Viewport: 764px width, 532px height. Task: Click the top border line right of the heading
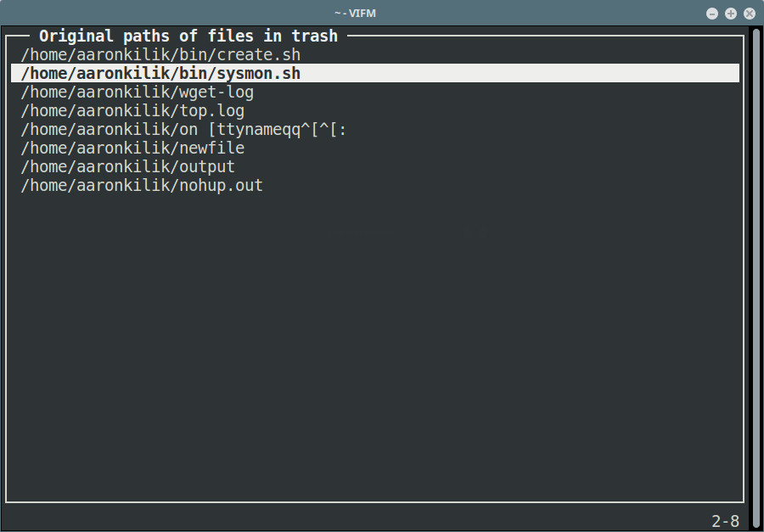coord(546,36)
